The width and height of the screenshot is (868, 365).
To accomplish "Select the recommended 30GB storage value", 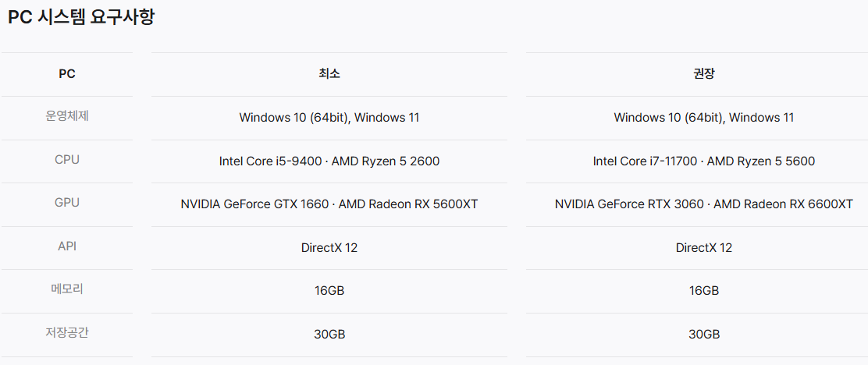I will (704, 335).
